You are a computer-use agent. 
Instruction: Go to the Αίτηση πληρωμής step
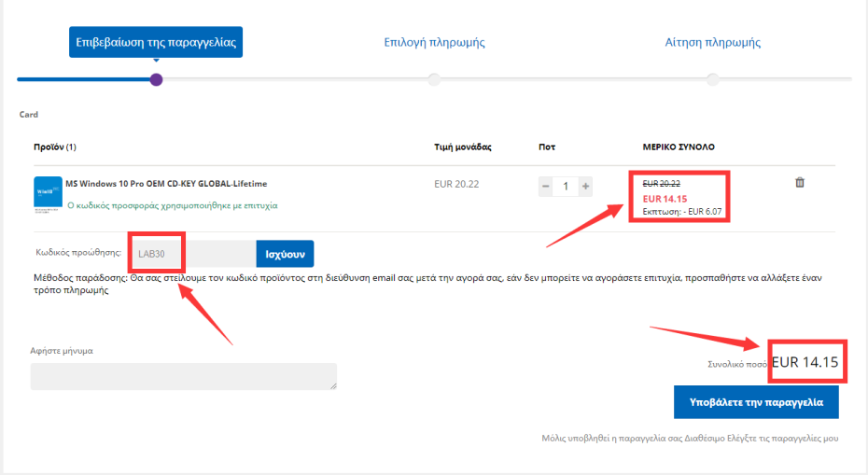coord(712,42)
